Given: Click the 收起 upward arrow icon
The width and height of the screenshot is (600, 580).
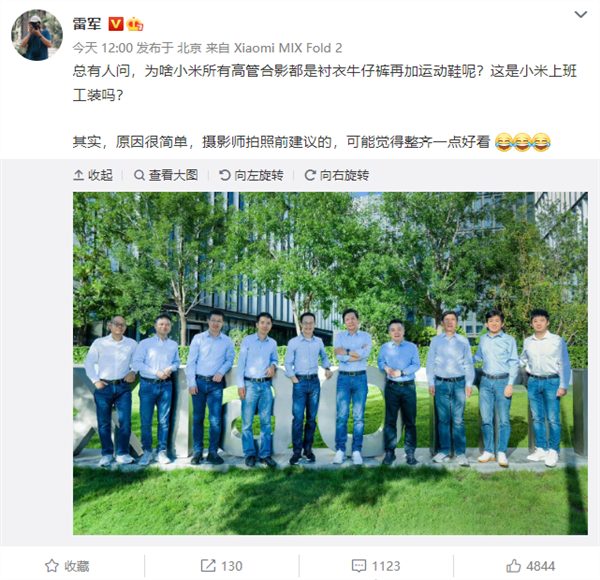Looking at the screenshot, I should pyautogui.click(x=78, y=175).
